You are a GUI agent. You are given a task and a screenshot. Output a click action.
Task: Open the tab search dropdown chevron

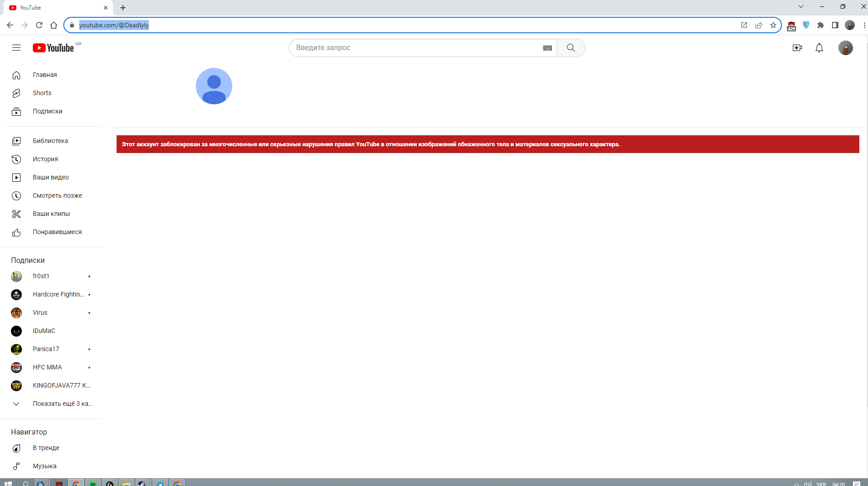[x=801, y=7]
